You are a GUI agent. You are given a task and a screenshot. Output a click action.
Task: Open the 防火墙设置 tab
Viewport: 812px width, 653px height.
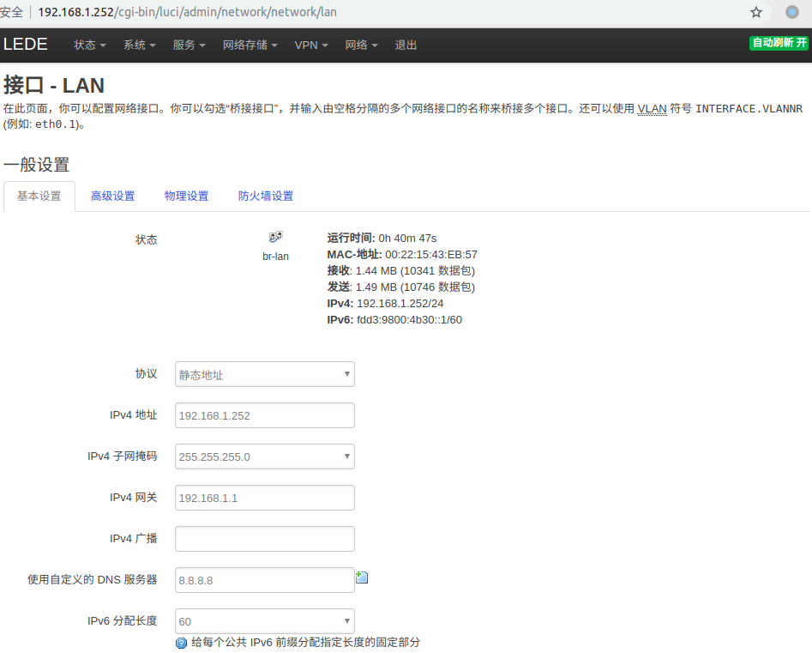tap(266, 196)
